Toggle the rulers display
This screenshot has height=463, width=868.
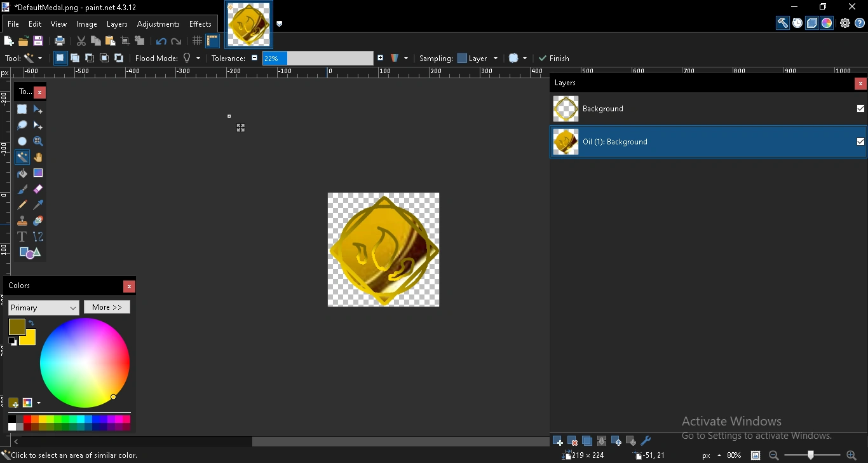tap(212, 41)
